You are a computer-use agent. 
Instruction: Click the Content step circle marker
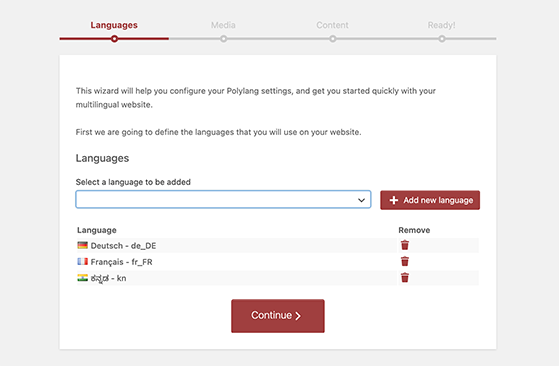click(x=333, y=38)
